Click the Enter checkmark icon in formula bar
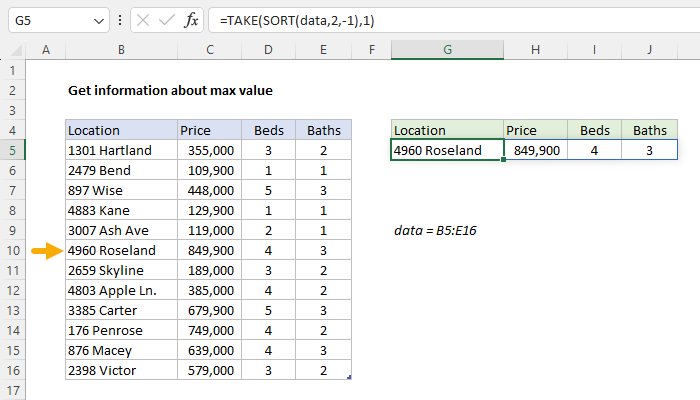700x400 pixels. pos(167,21)
